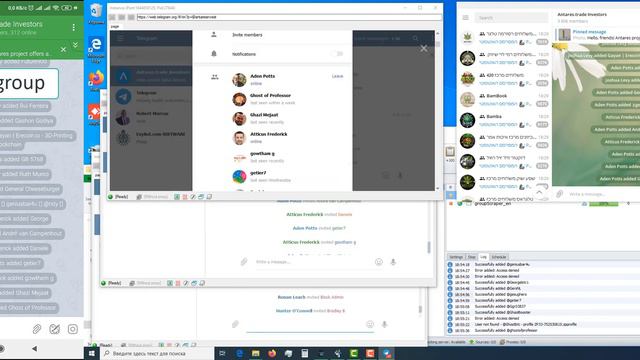Viewport: 640px width, 360px height.
Task: Open Edge from the taskbar
Action: pyautogui.click(x=239, y=353)
